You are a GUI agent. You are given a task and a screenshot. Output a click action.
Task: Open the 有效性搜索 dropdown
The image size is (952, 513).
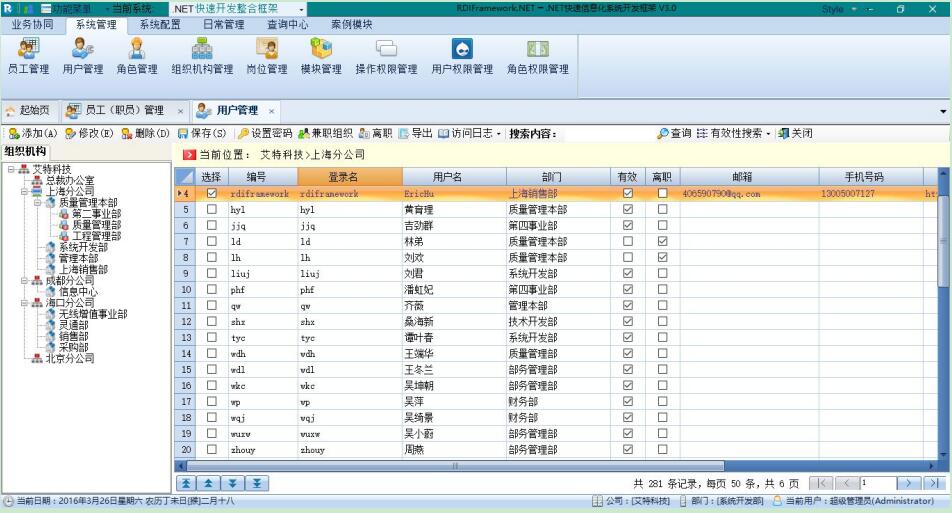(768, 134)
